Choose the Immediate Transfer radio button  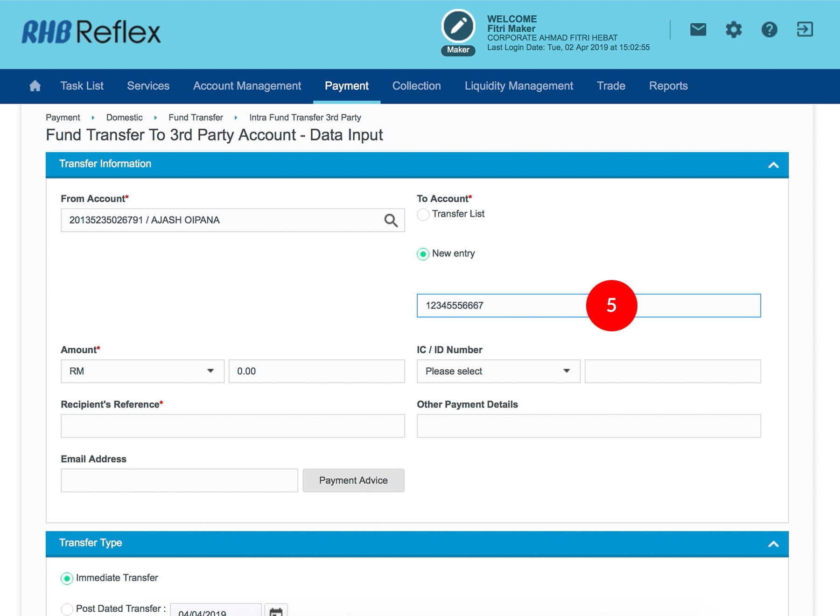pyautogui.click(x=67, y=578)
